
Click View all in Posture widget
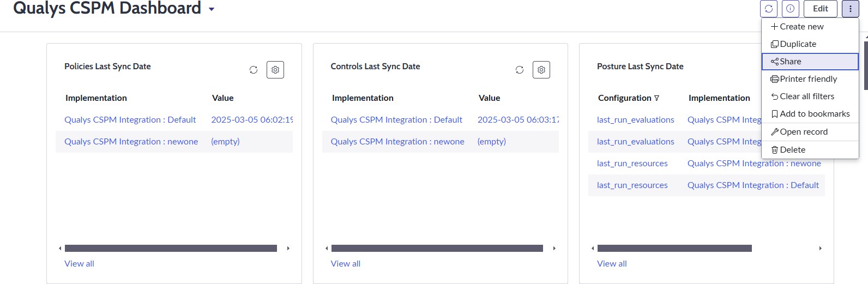[612, 264]
